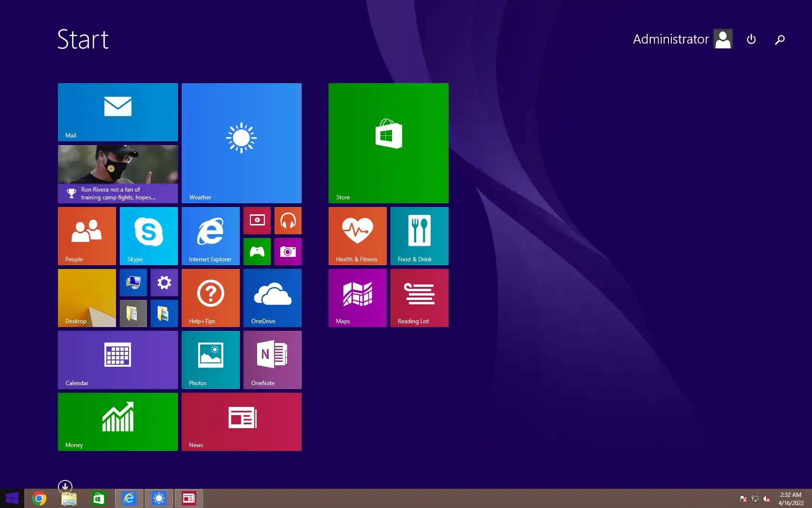Open the Photos tile
The height and width of the screenshot is (508, 812).
211,360
